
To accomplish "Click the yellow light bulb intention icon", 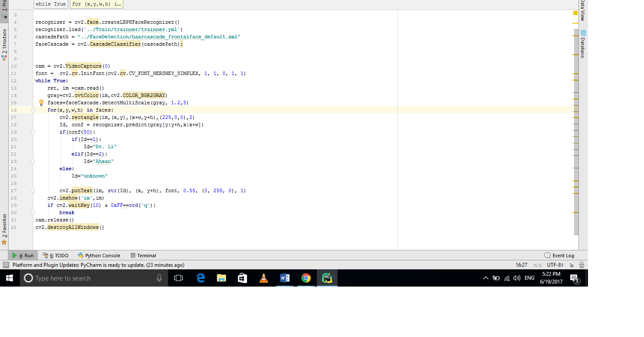I will tap(41, 103).
